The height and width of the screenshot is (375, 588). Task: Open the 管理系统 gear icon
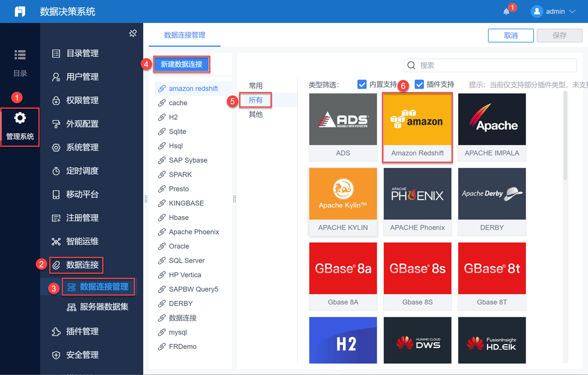(20, 118)
